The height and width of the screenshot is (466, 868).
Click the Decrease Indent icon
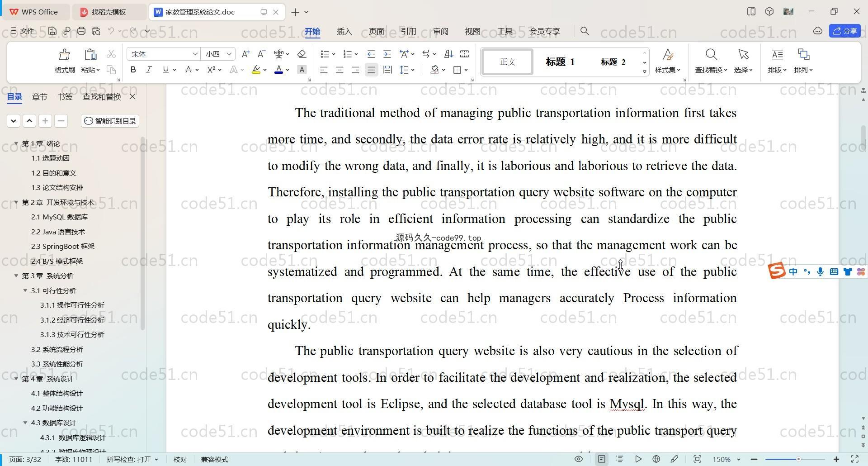(x=371, y=54)
